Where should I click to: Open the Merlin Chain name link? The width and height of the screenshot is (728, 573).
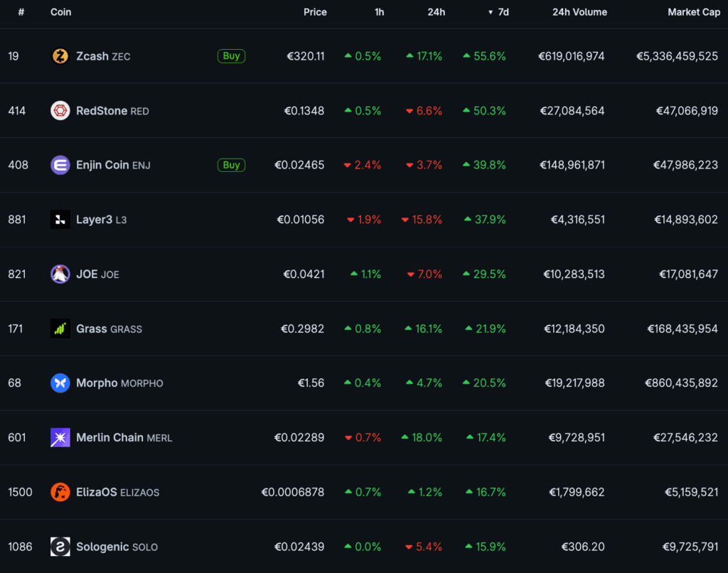pyautogui.click(x=109, y=438)
